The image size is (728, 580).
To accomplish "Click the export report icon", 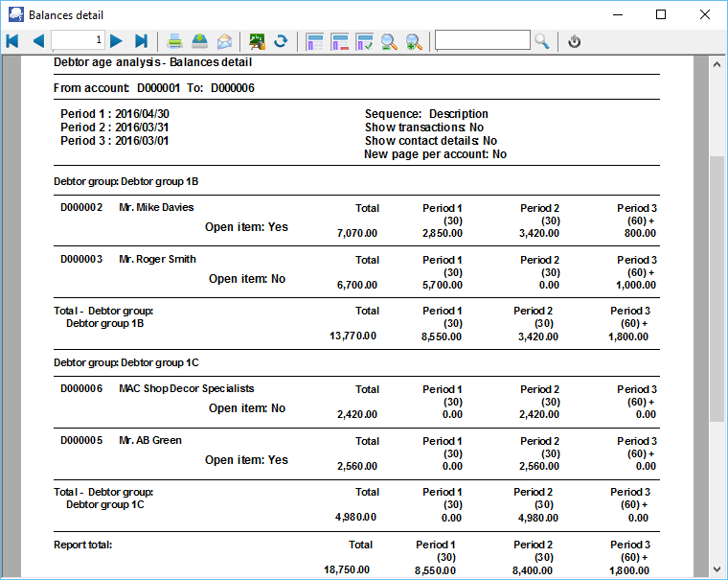I will (199, 41).
